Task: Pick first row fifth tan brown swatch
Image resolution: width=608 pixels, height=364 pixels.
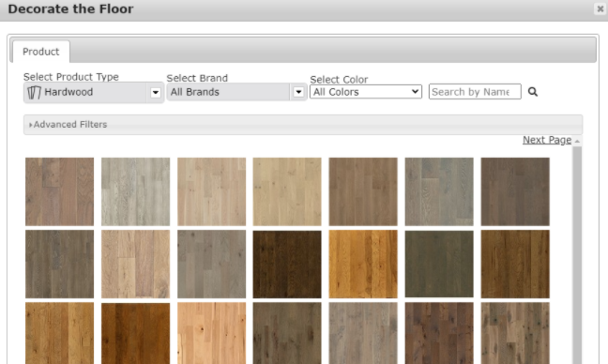Action: coord(363,191)
